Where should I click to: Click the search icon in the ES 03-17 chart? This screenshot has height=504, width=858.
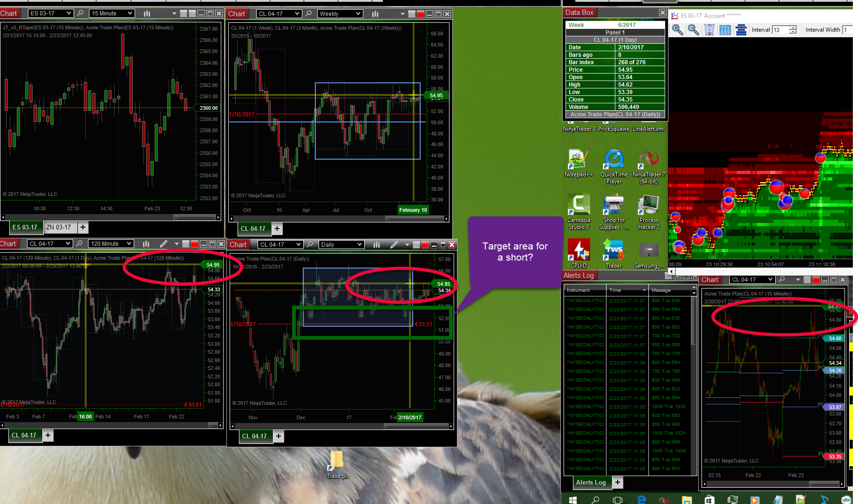[80, 13]
